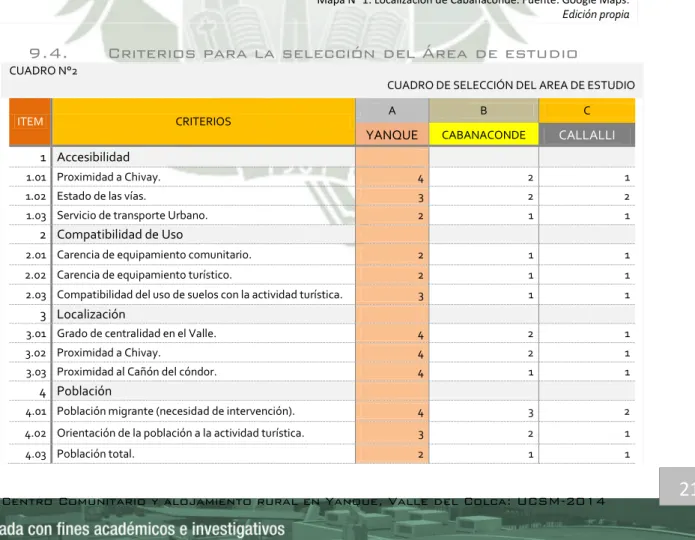The width and height of the screenshot is (695, 540).
Task: Select the CALLALLI header cell
Action: [x=587, y=135]
